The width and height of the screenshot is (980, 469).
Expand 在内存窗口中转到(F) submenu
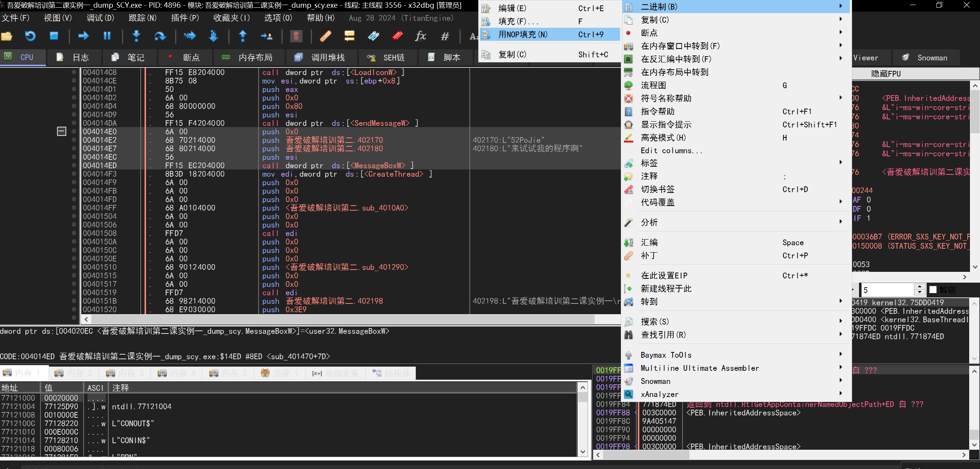736,46
